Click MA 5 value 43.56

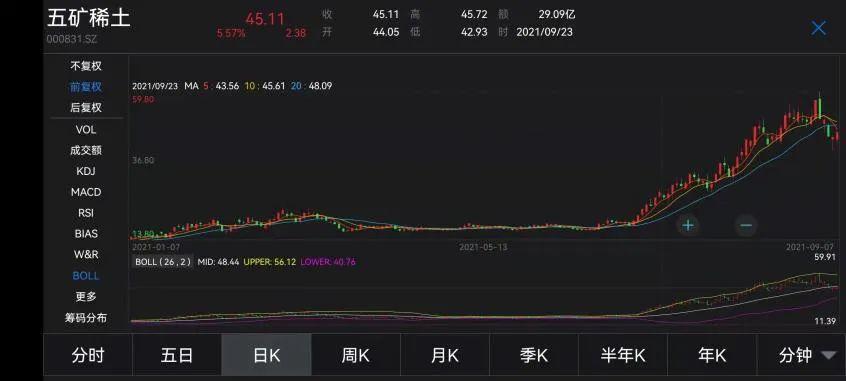(227, 86)
